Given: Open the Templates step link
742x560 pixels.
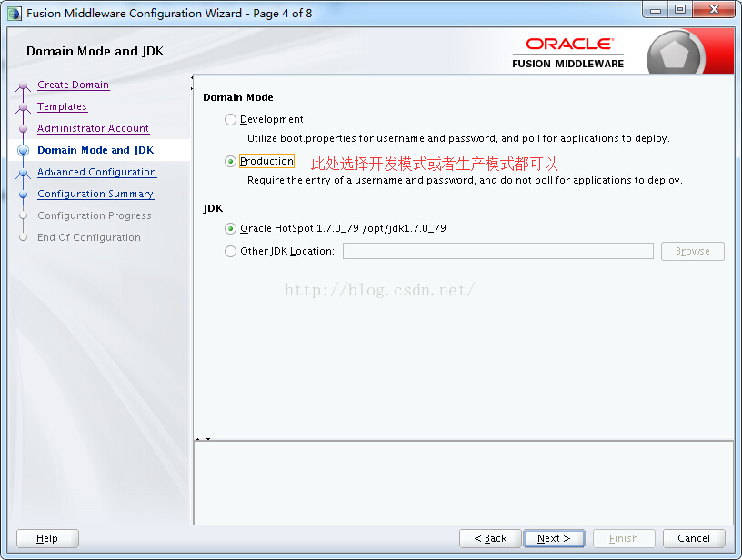Looking at the screenshot, I should tap(62, 106).
